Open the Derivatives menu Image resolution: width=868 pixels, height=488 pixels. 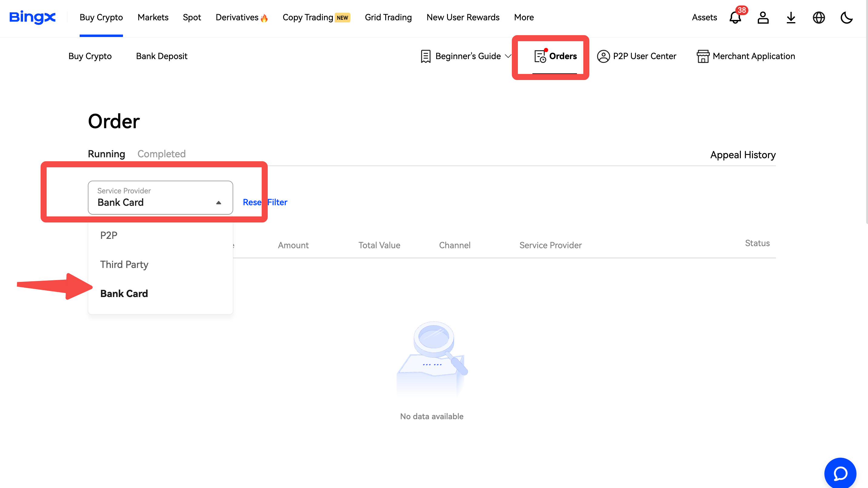tap(237, 18)
